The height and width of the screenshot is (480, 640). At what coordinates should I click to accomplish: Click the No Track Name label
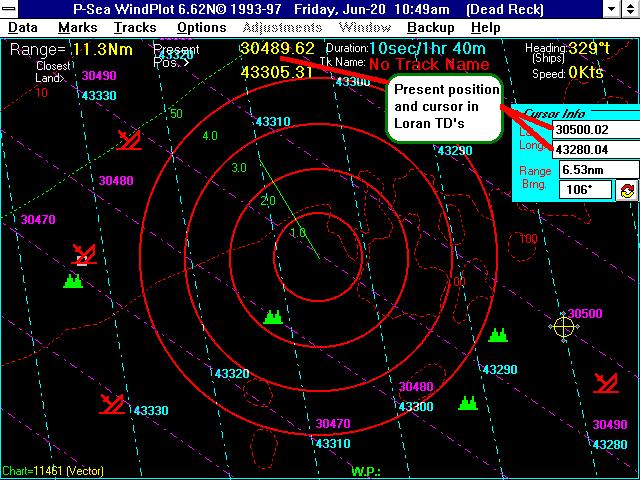click(429, 64)
